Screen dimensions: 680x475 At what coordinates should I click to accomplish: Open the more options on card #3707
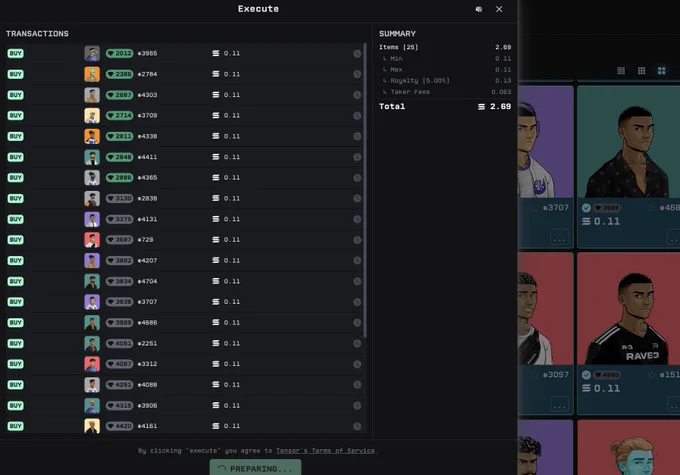(x=559, y=238)
